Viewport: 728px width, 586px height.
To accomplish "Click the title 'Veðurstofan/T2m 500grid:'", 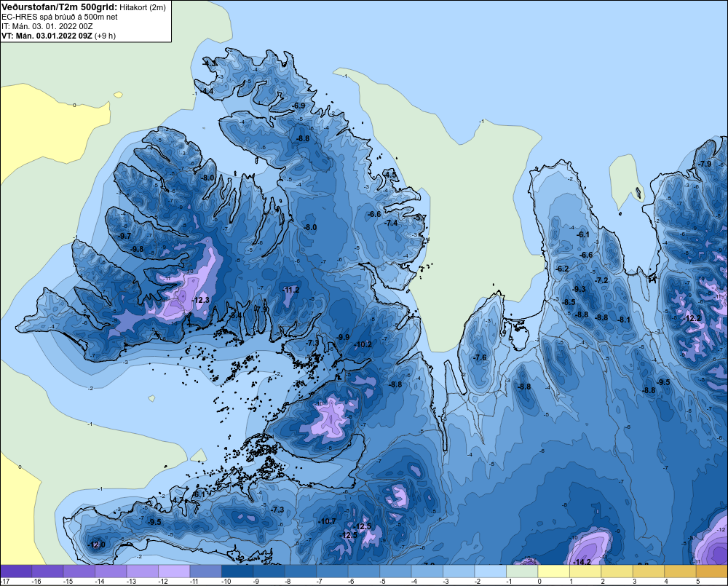I will tap(60, 7).
